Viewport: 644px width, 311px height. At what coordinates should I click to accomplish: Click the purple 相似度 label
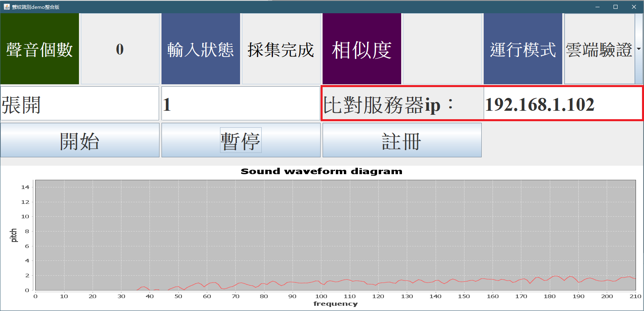[x=361, y=49]
